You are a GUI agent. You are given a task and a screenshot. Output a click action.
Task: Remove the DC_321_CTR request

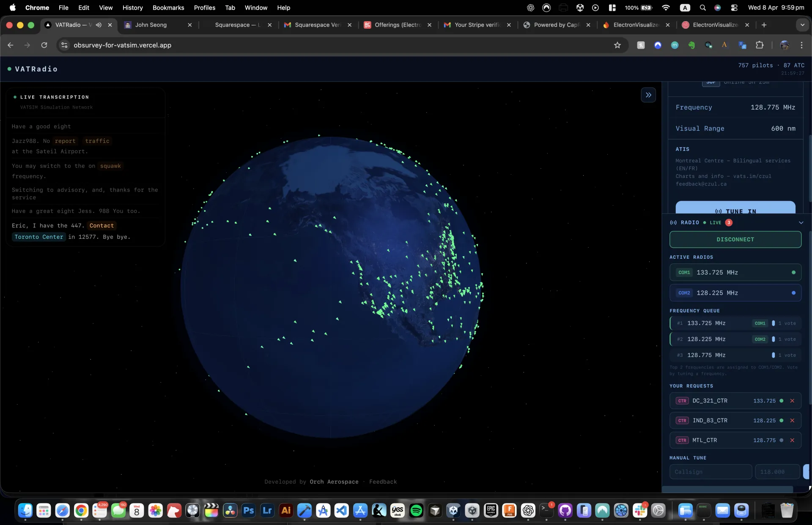click(x=792, y=401)
